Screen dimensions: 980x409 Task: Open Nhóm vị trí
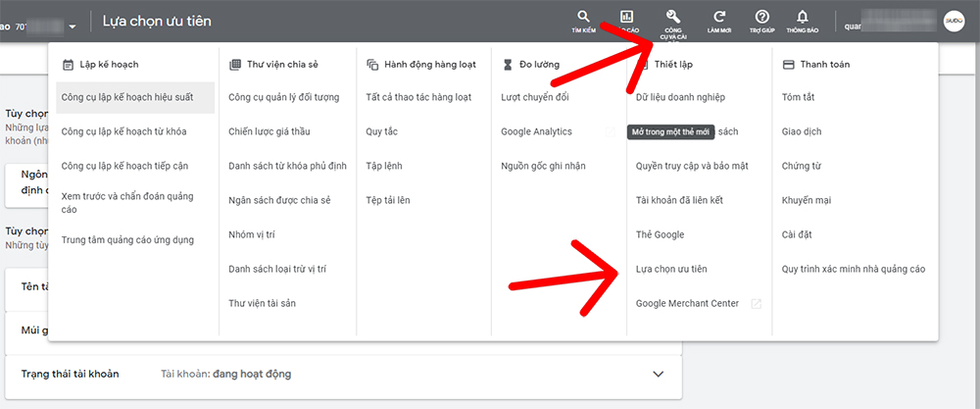[x=252, y=234]
